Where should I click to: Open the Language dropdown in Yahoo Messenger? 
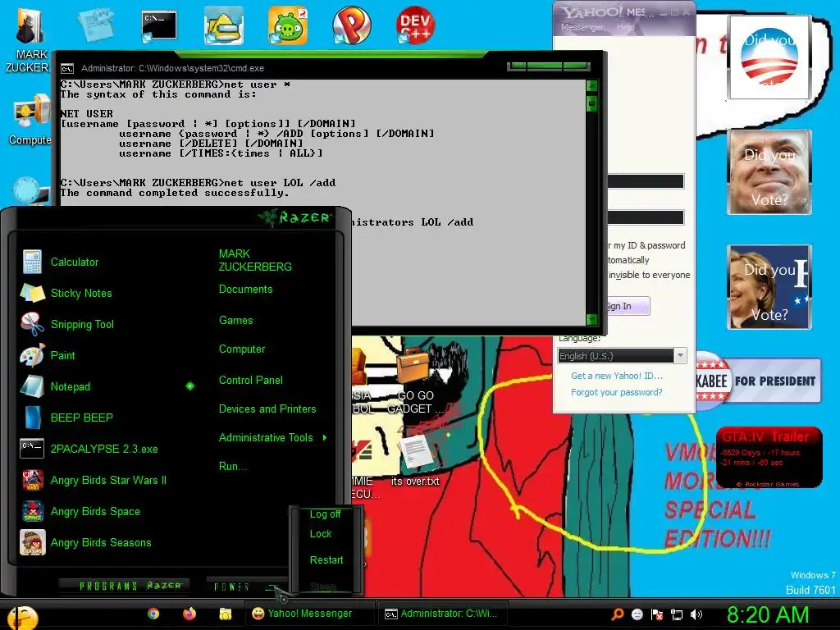pos(680,356)
